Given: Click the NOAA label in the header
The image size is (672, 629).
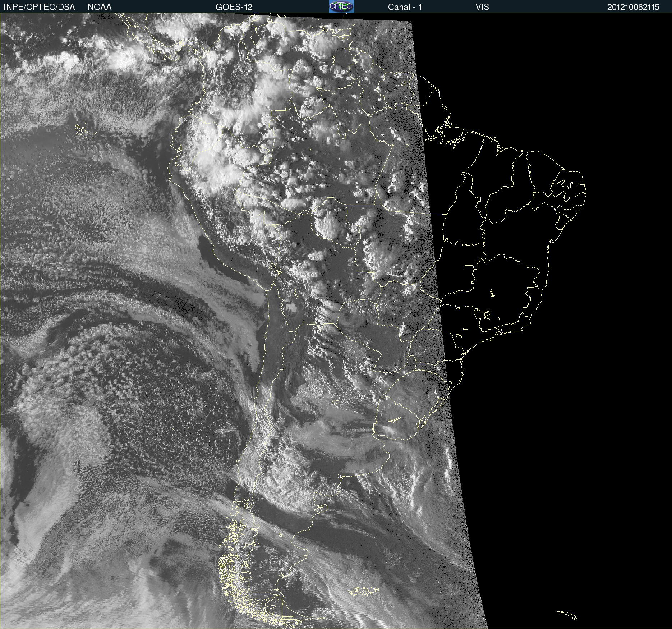Looking at the screenshot, I should point(100,7).
